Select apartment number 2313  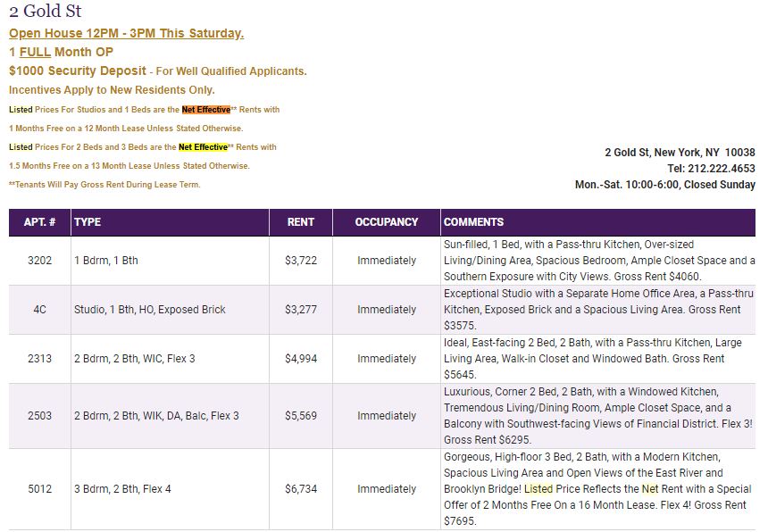pyautogui.click(x=39, y=358)
